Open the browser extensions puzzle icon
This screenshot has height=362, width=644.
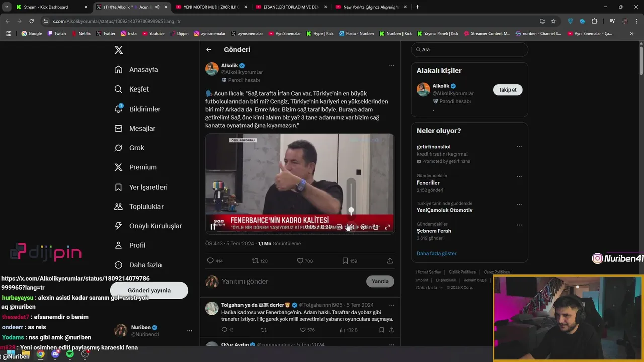(594, 21)
